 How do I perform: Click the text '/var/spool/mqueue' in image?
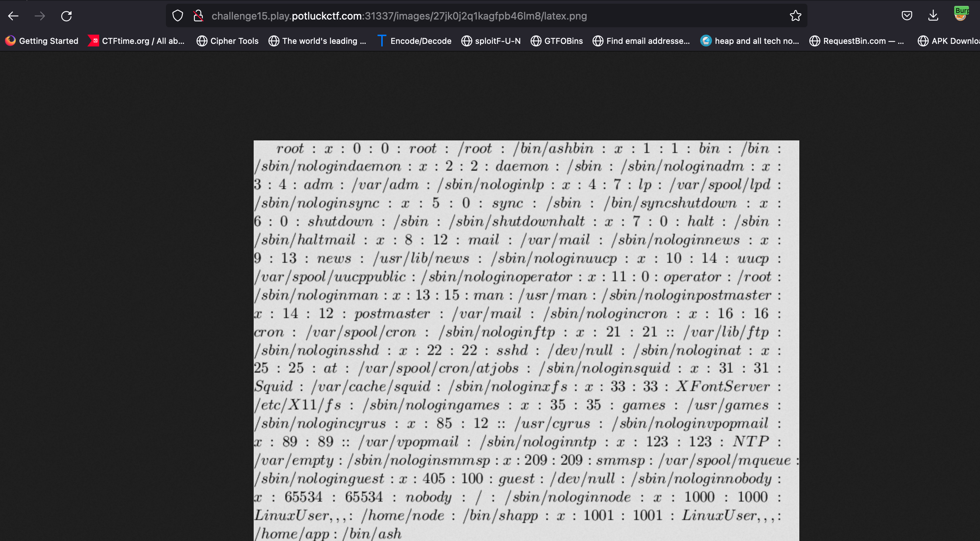click(x=724, y=460)
